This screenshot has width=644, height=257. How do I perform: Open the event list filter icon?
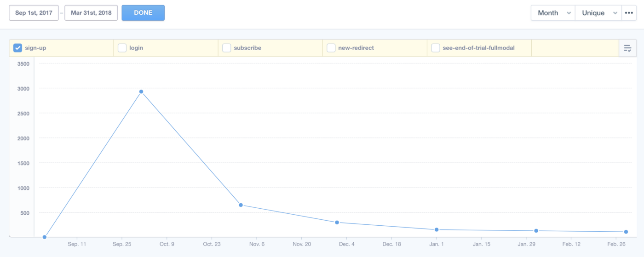(x=627, y=48)
